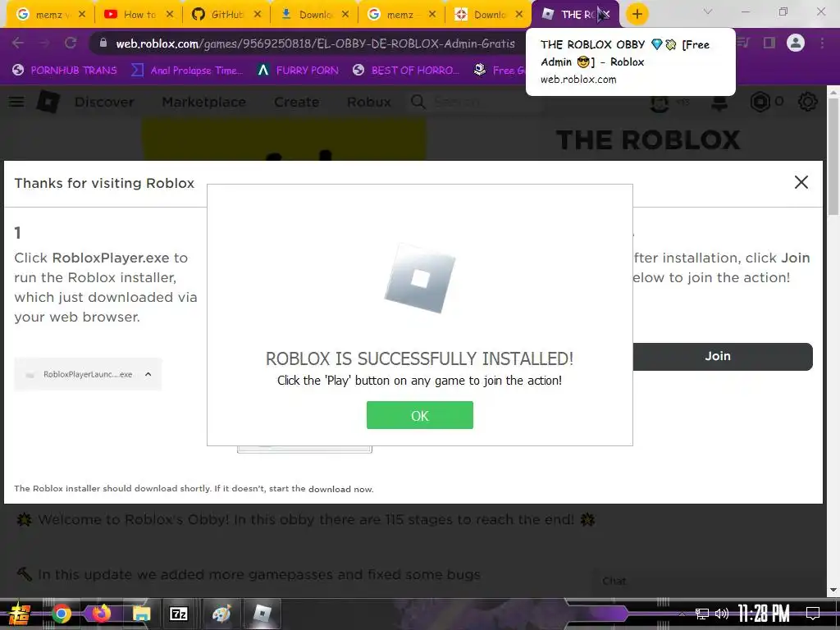Click the page vertical scrollbar thumb
The width and height of the screenshot is (840, 630).
833,158
